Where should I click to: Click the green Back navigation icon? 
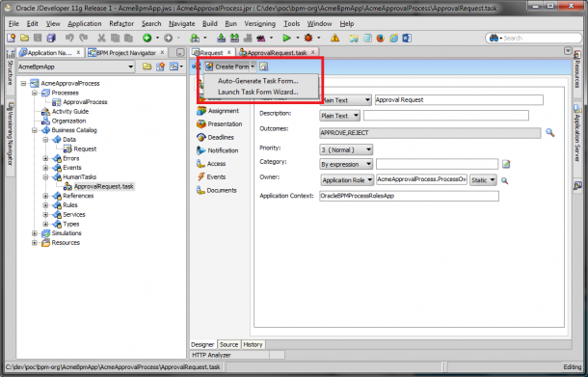pos(147,38)
